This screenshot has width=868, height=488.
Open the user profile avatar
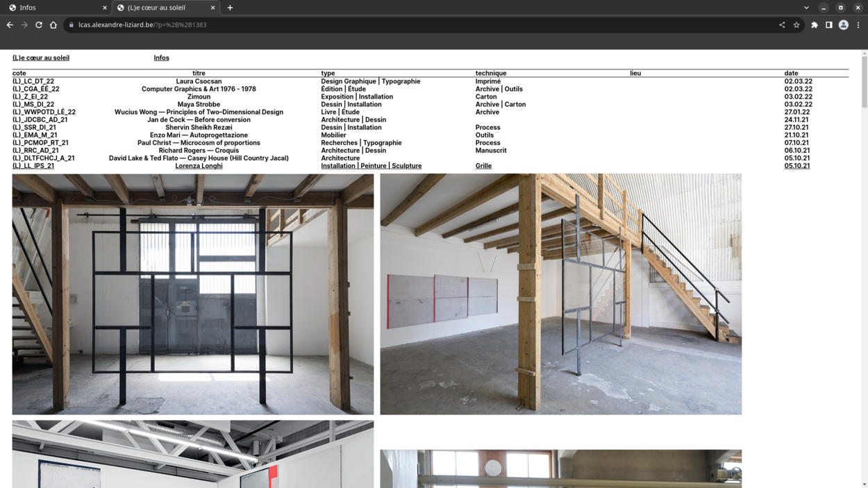844,25
